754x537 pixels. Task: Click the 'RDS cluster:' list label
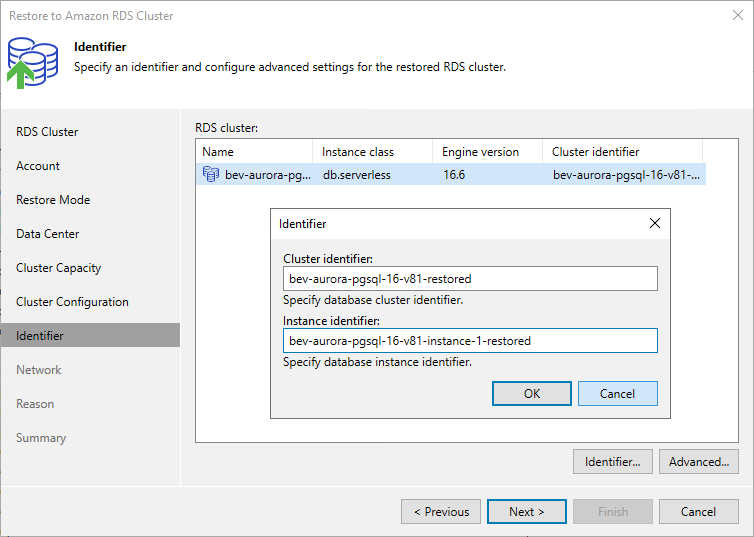[x=226, y=128]
